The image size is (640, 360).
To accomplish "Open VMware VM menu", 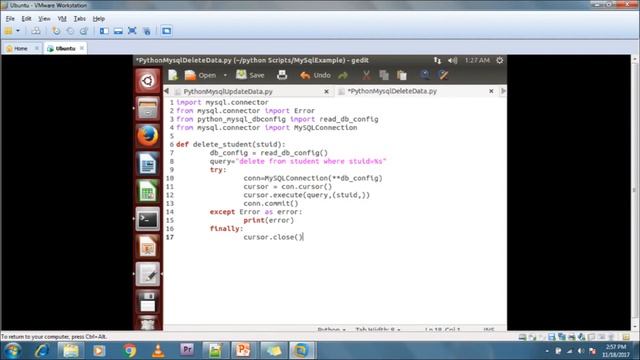I will [62, 19].
